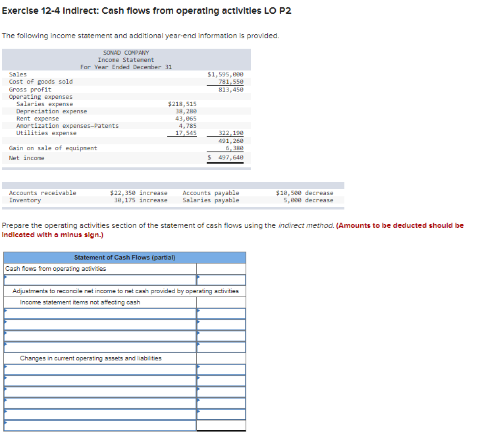Click the final total amount cell with double underline
This screenshot has height=448, width=478.
(221, 426)
